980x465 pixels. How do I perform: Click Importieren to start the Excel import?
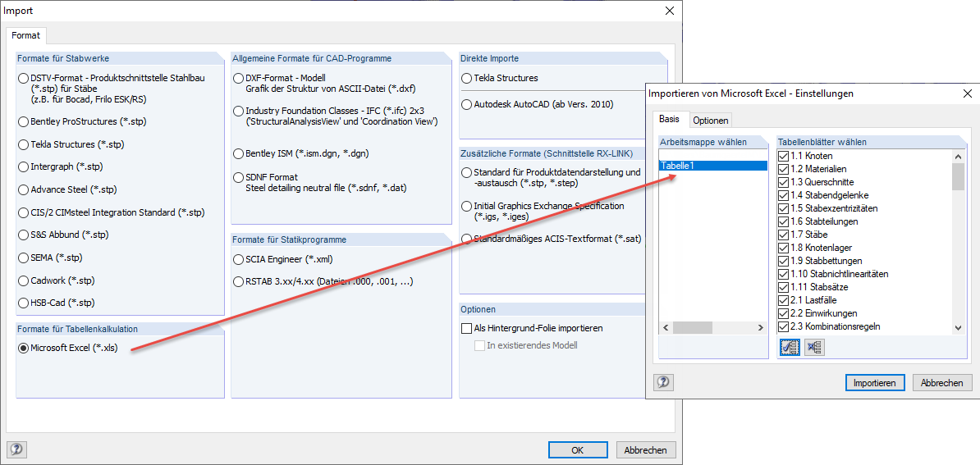point(875,383)
